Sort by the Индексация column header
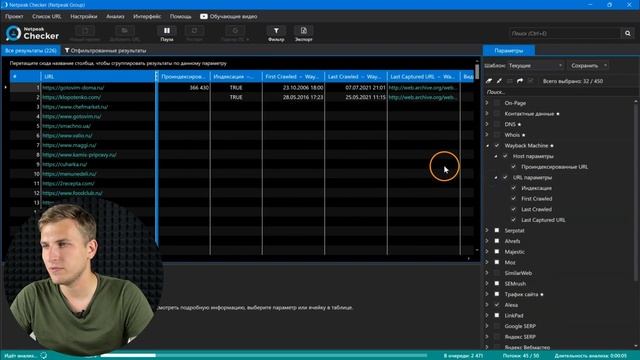 (x=236, y=76)
